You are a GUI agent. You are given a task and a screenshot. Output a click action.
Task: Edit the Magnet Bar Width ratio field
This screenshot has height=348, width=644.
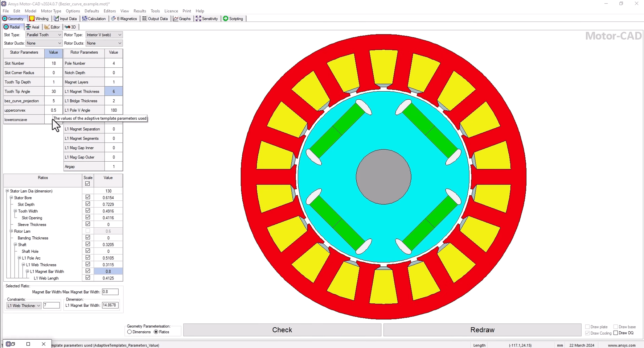[110, 291]
